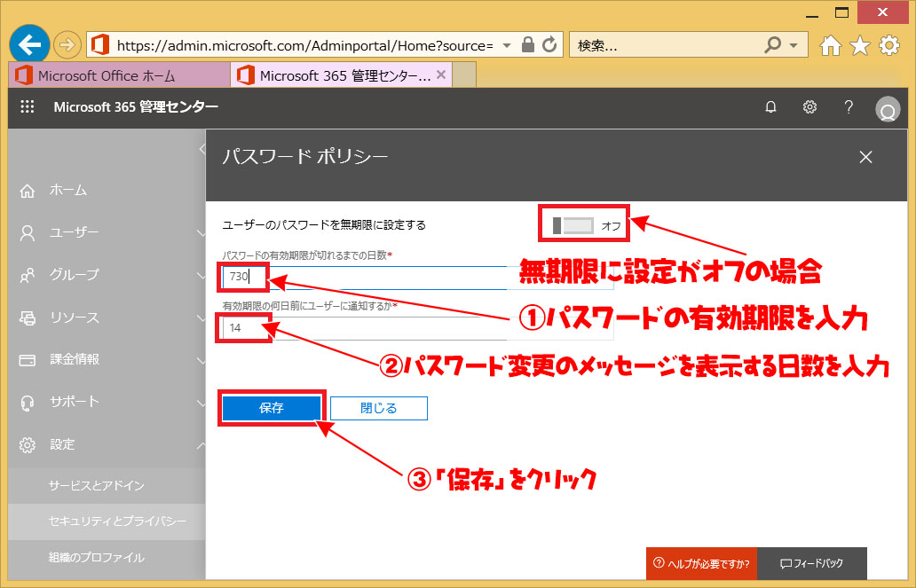Open the account profile avatar

tap(888, 108)
